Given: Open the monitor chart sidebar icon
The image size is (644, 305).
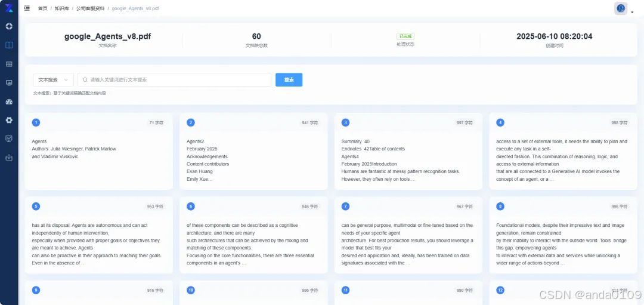Looking at the screenshot, I should [9, 82].
